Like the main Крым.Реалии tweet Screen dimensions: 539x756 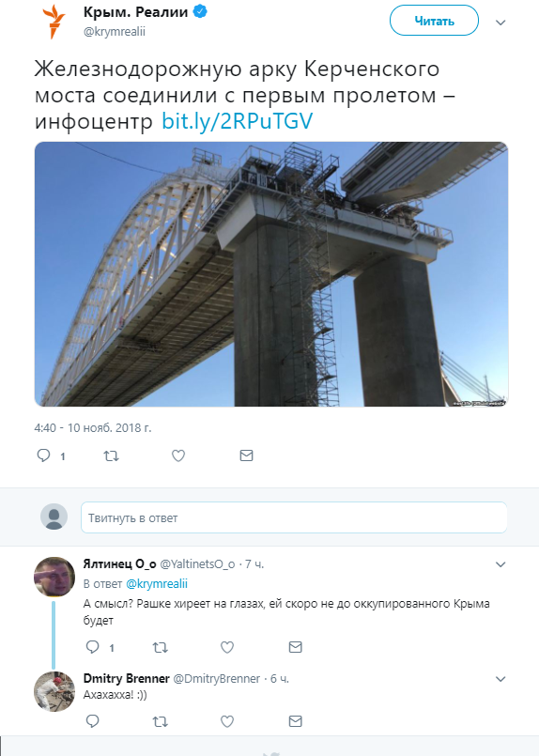178,455
